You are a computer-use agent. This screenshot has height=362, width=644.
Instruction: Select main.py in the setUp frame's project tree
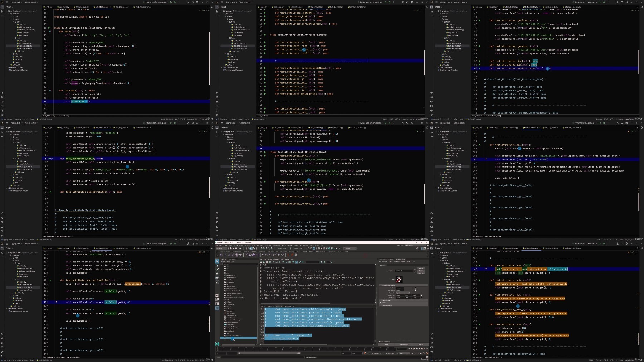click(x=17, y=62)
